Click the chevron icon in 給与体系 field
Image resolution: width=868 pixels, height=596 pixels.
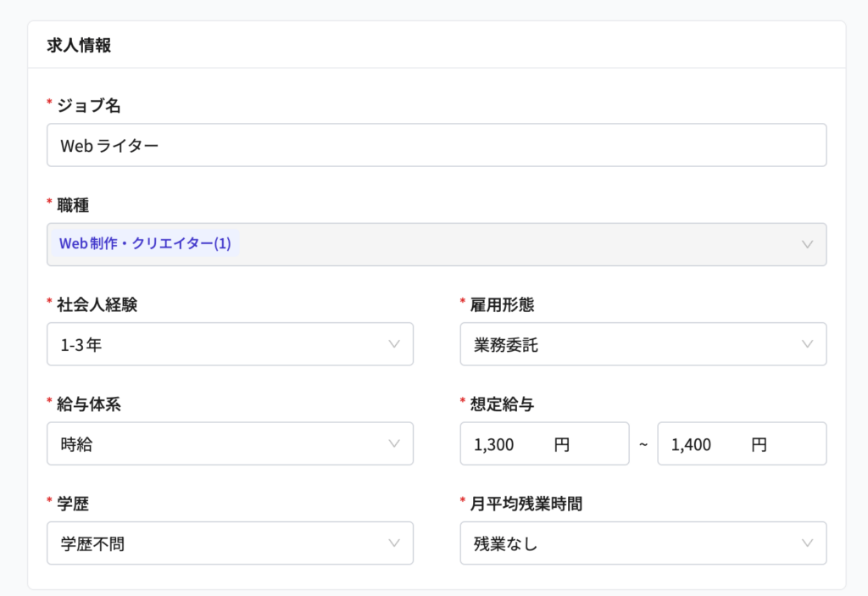pyautogui.click(x=394, y=443)
